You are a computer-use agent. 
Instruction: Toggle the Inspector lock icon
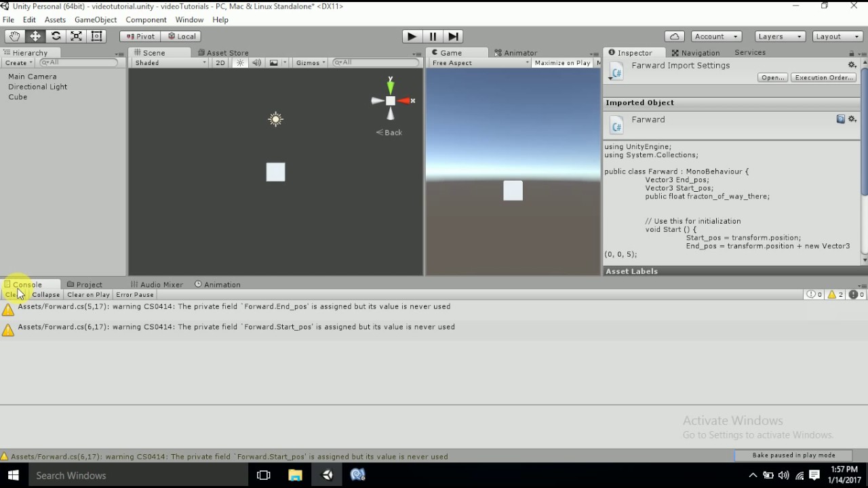(852, 54)
